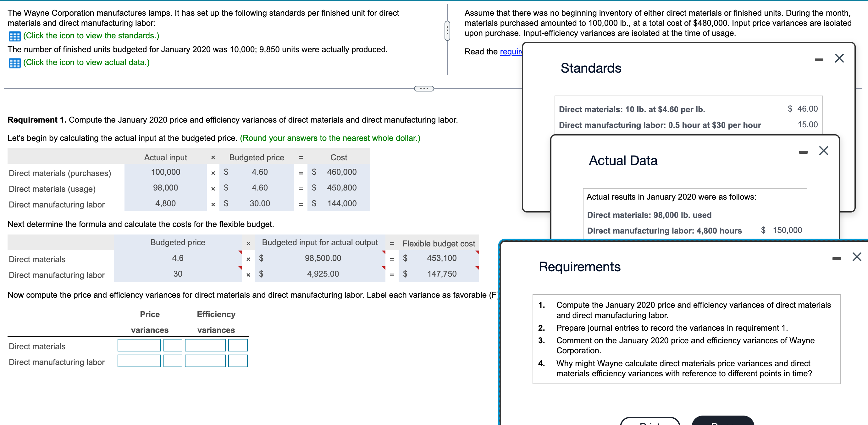Close the Requirements popup window
This screenshot has width=868, height=425.
pyautogui.click(x=857, y=257)
